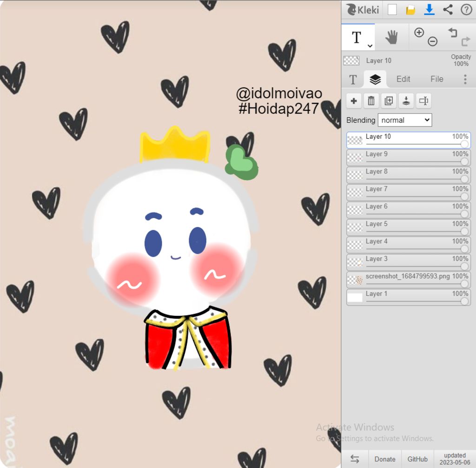
Task: Click the Donate button
Action: [x=385, y=459]
